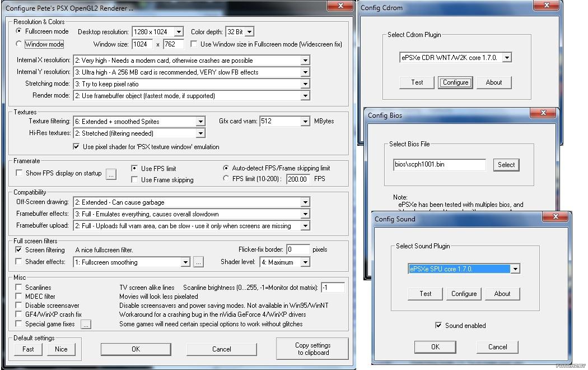Screen dimensions: 588x370
Task: Open the Special game fixes ellipsis button
Action: click(86, 324)
